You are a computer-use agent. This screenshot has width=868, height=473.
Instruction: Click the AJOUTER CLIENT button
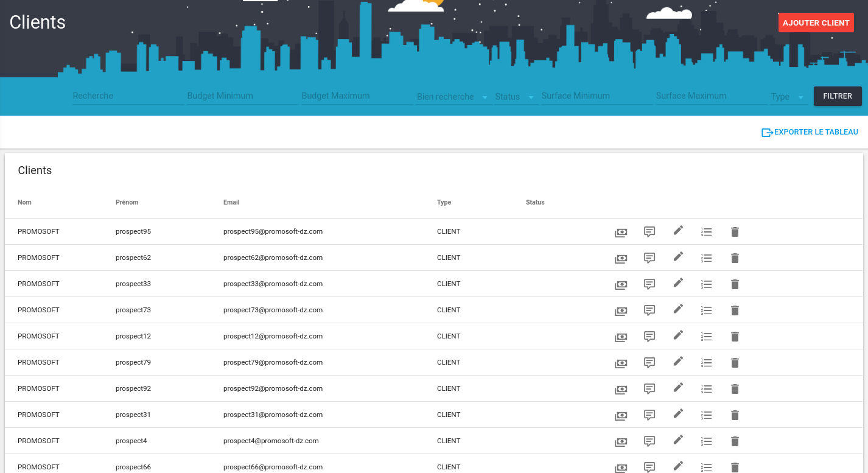pos(816,23)
